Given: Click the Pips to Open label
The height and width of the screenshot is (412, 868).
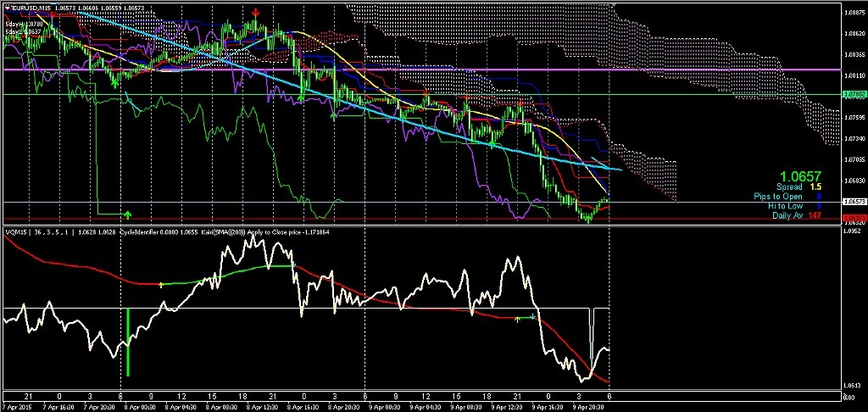Looking at the screenshot, I should (780, 197).
